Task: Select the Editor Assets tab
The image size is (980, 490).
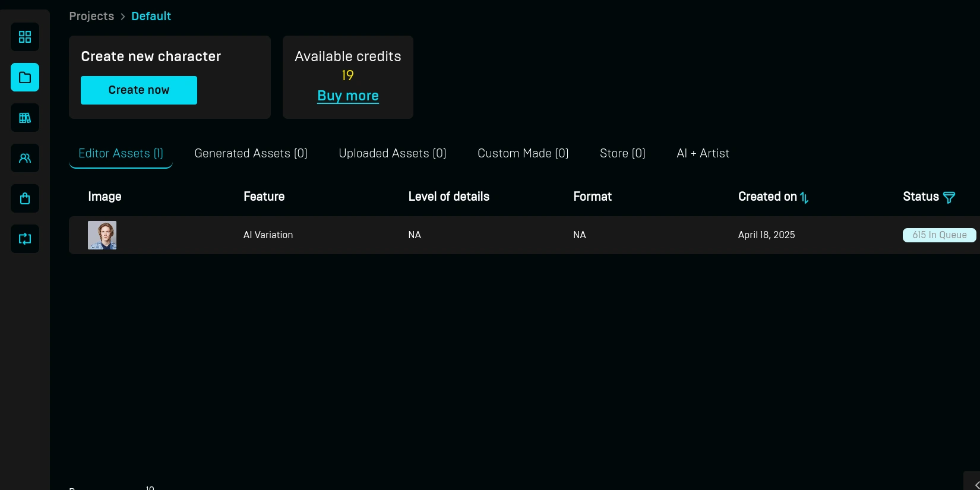Action: [121, 153]
